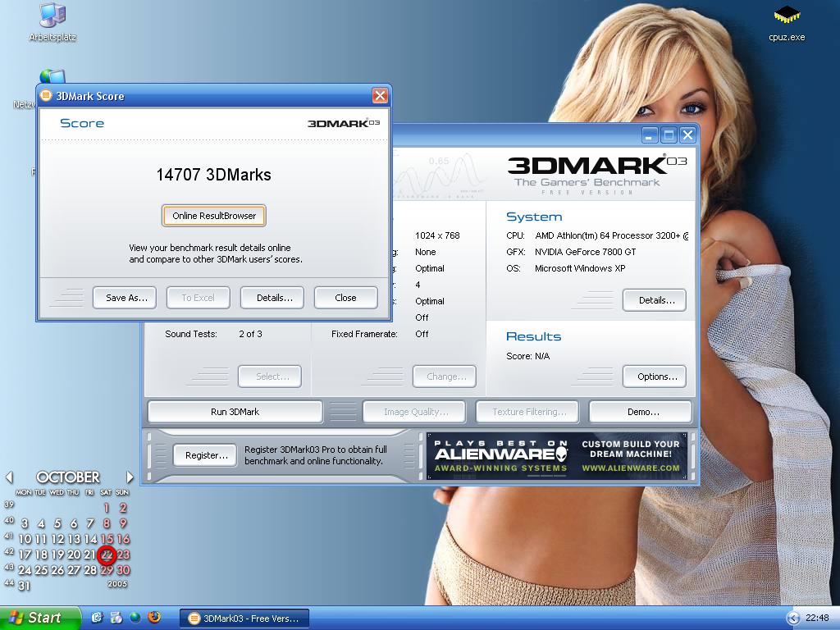Image resolution: width=840 pixels, height=630 pixels.
Task: Click the 14707 3DMarks score text
Action: pos(214,175)
